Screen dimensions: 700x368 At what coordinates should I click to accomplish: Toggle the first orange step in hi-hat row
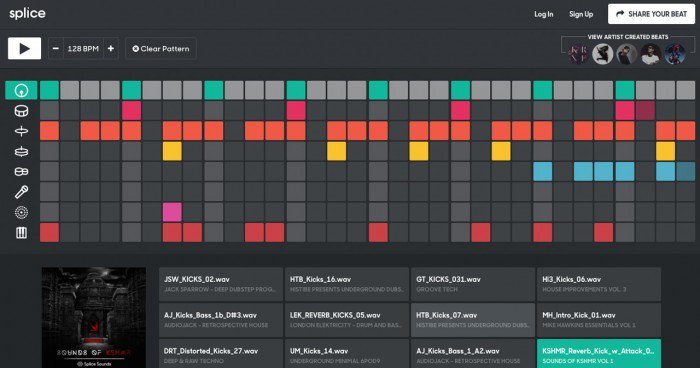pyautogui.click(x=49, y=131)
